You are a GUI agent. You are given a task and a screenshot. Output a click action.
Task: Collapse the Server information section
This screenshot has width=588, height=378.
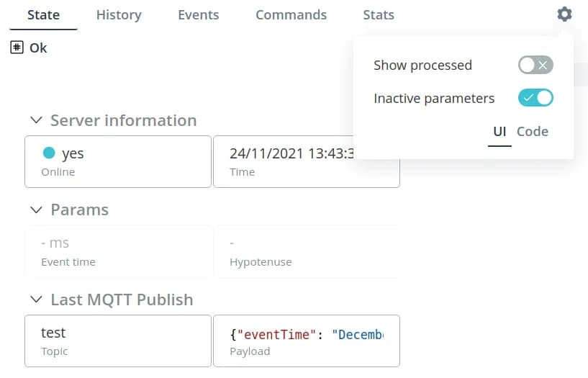[36, 120]
